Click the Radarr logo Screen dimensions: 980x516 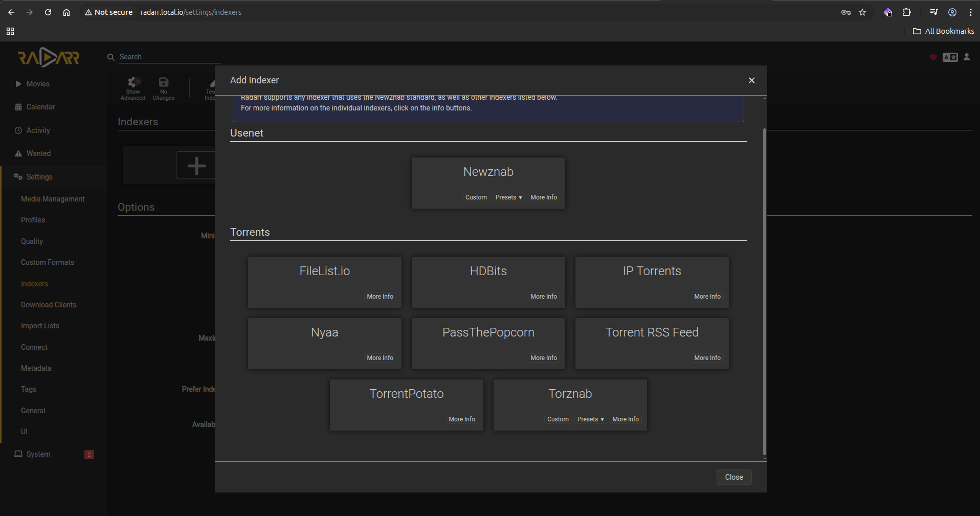pos(49,57)
